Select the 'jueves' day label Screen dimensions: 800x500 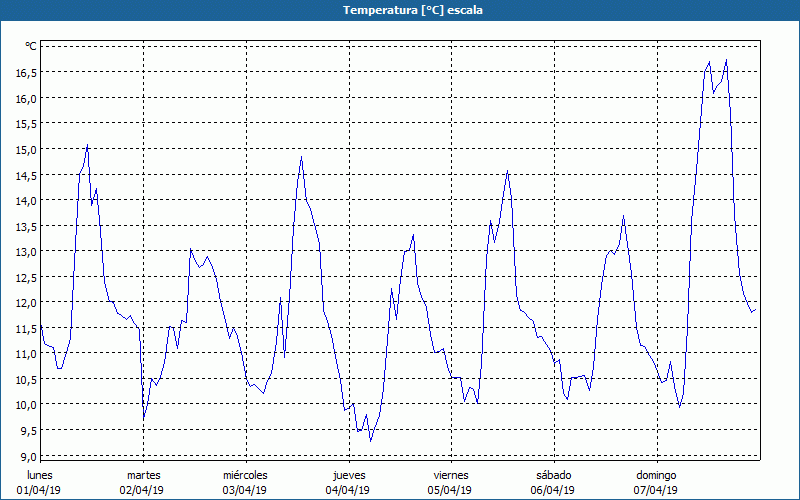tap(349, 475)
